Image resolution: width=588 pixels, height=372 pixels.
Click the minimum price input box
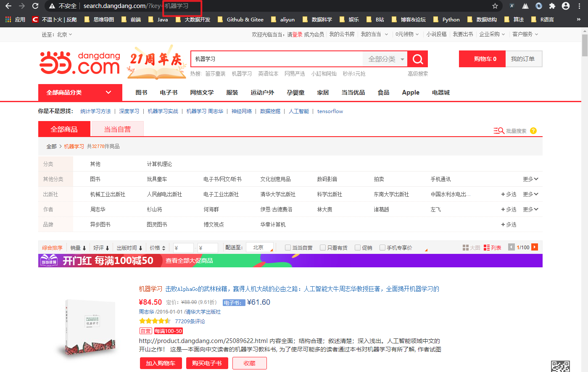pos(183,248)
